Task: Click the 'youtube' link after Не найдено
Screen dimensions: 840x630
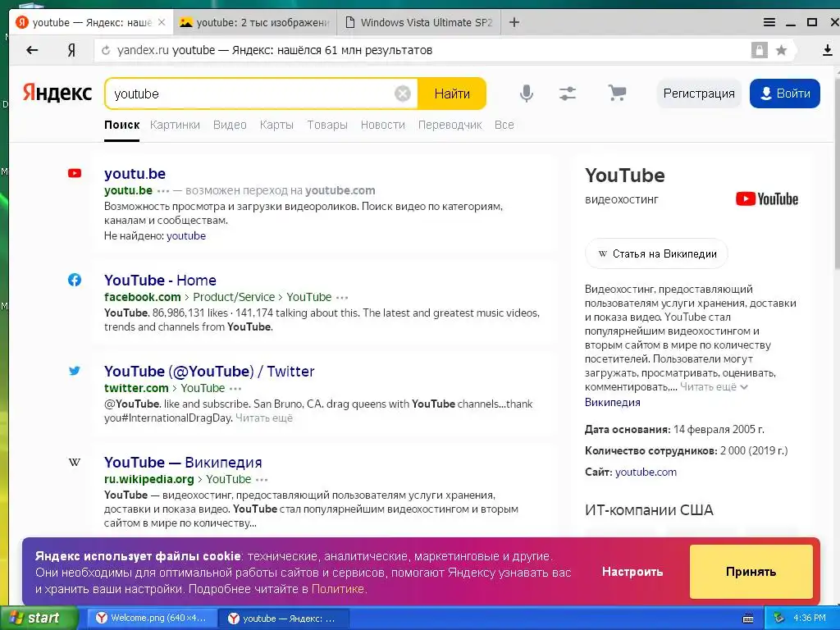Action: 186,235
